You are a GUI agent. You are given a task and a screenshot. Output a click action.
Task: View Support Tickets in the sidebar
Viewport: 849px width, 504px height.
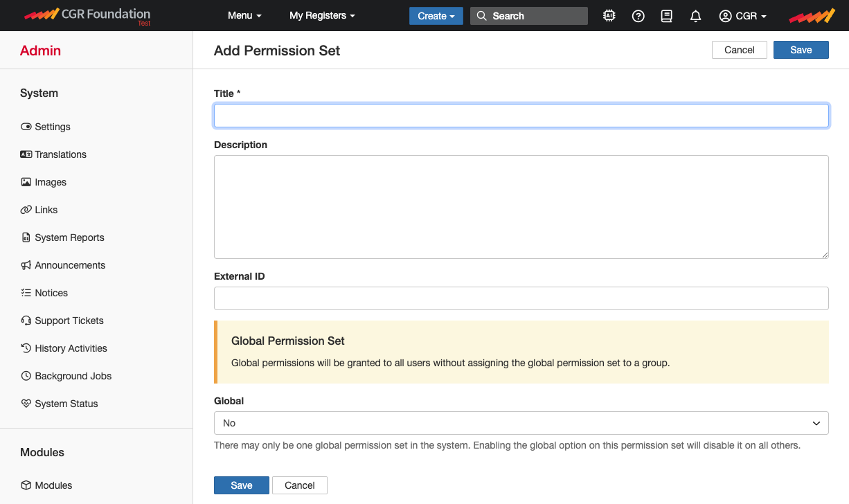coord(67,321)
